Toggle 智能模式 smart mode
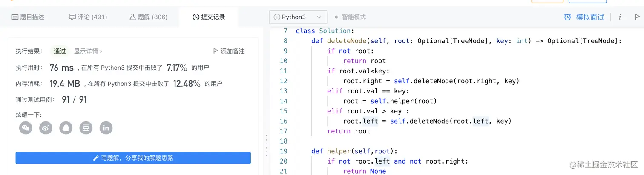 click(x=350, y=17)
